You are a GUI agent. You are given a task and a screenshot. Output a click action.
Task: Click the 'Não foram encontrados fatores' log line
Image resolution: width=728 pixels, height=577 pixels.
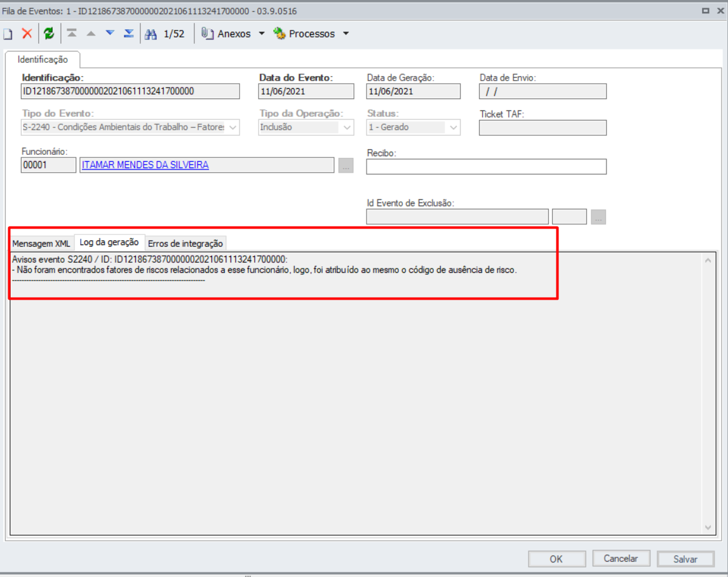click(264, 270)
